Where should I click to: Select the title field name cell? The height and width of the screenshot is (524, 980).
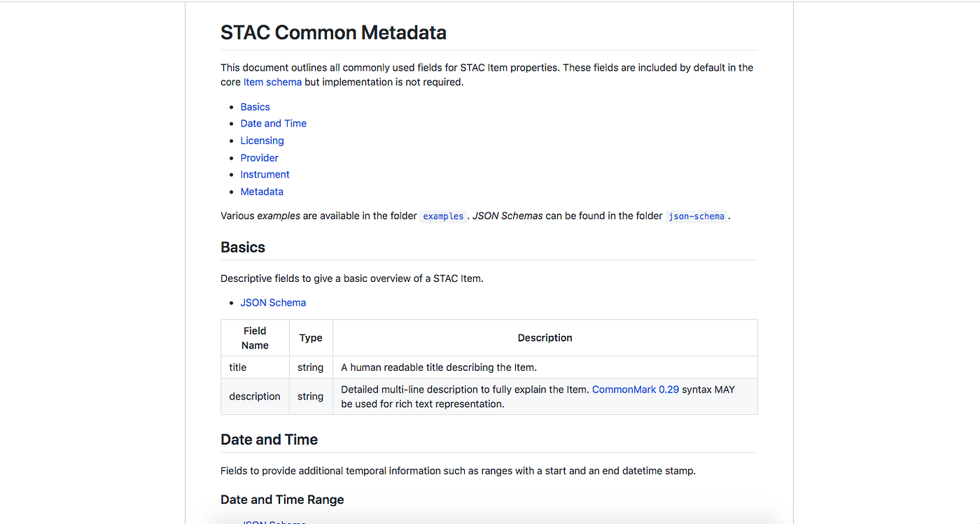click(255, 367)
